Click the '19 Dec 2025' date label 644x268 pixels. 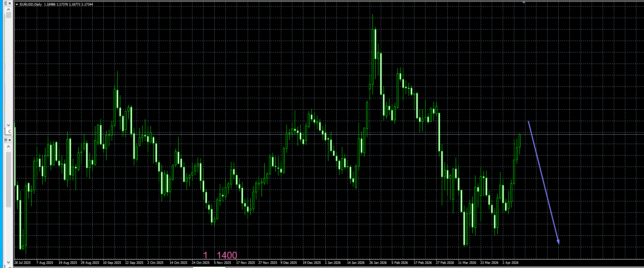tap(312, 263)
